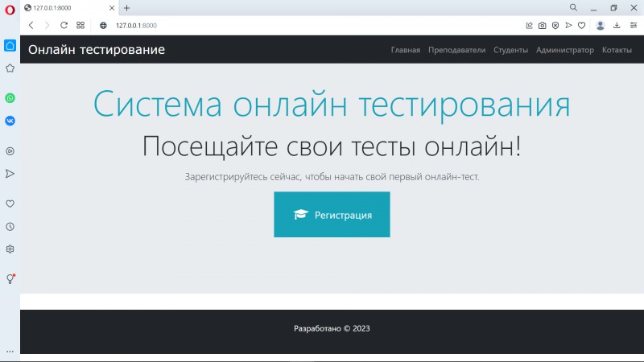Minimize the browser window
This screenshot has width=644, height=362.
click(x=593, y=8)
